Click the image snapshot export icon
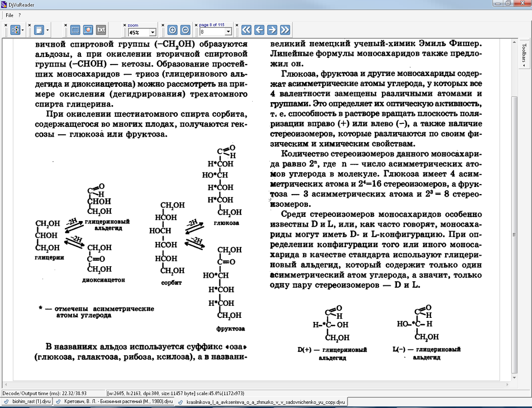 88,30
